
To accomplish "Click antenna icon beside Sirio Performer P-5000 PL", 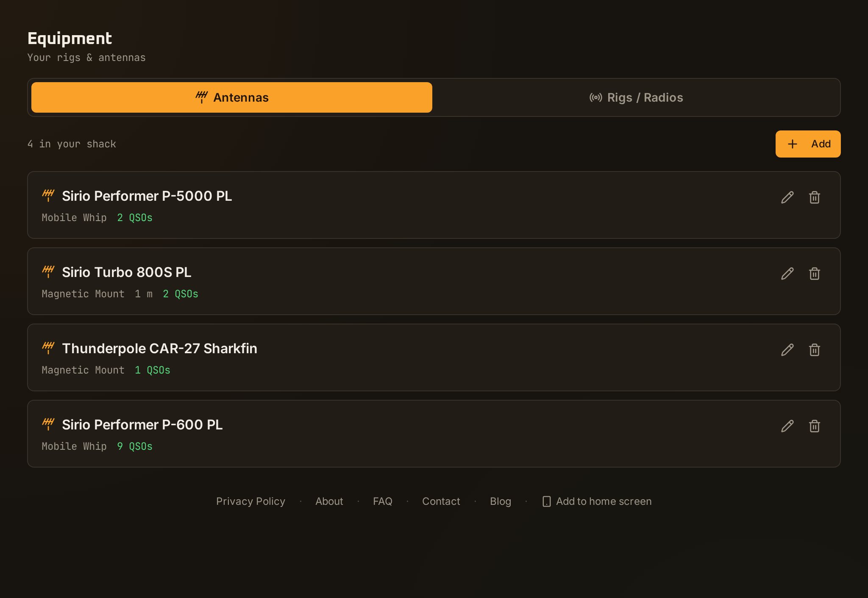I will click(x=48, y=196).
